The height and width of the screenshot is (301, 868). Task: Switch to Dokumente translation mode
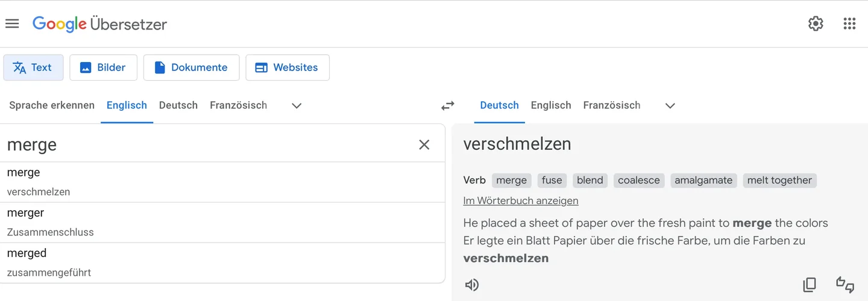point(191,67)
